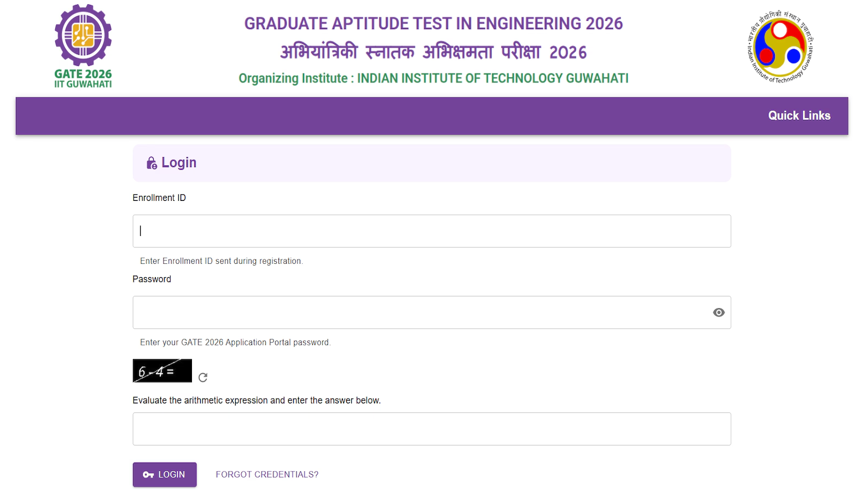Click the Enrollment ID helper text

tap(221, 261)
